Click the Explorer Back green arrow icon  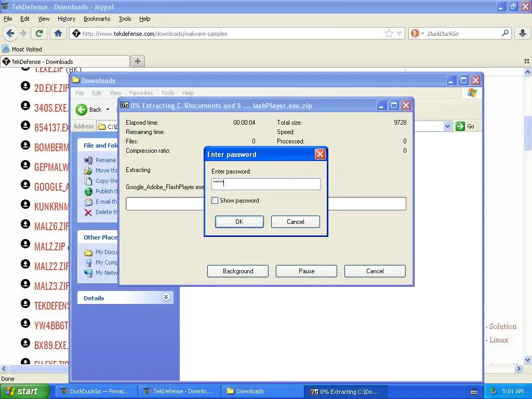click(82, 110)
